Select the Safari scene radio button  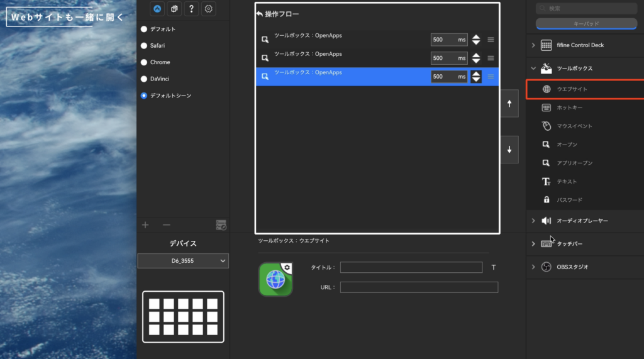pyautogui.click(x=144, y=46)
